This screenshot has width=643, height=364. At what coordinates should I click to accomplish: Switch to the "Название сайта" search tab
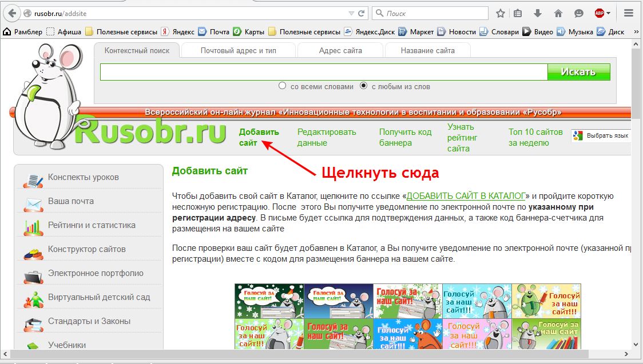click(427, 50)
